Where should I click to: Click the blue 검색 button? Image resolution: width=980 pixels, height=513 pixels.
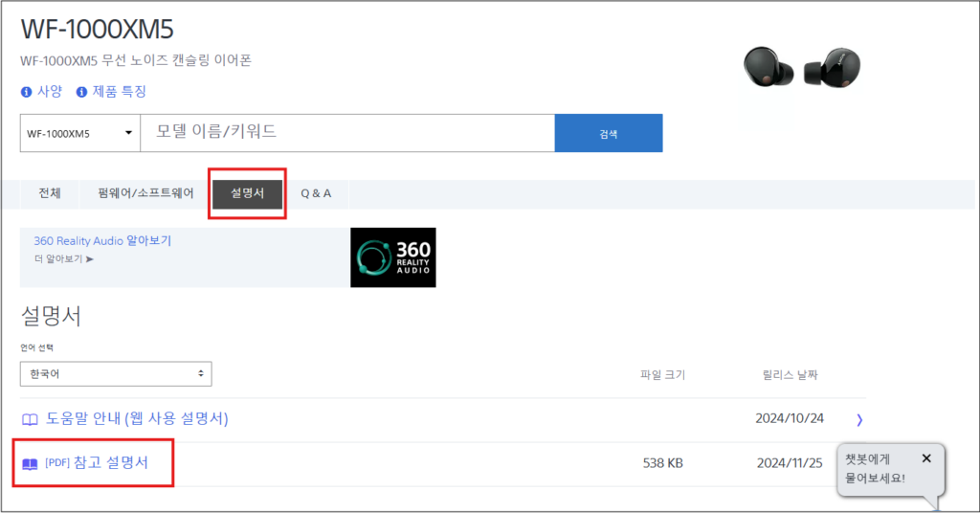pos(609,133)
